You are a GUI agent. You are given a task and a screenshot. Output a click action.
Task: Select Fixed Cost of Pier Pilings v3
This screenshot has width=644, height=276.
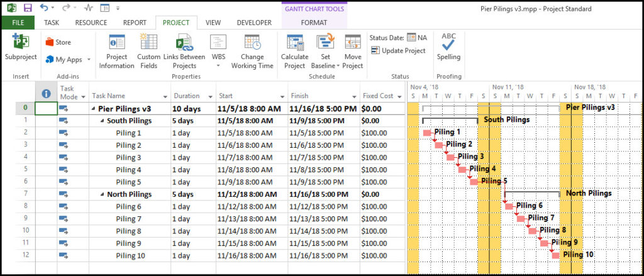[x=382, y=109]
